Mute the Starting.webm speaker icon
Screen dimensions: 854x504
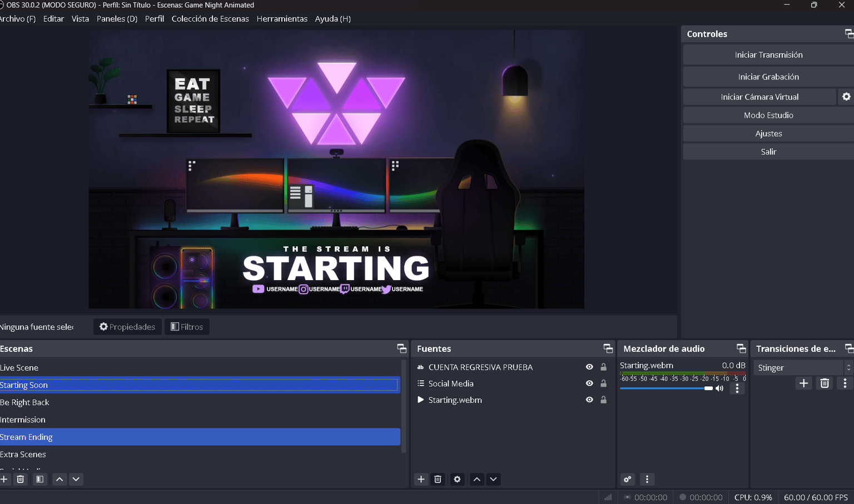tap(719, 388)
